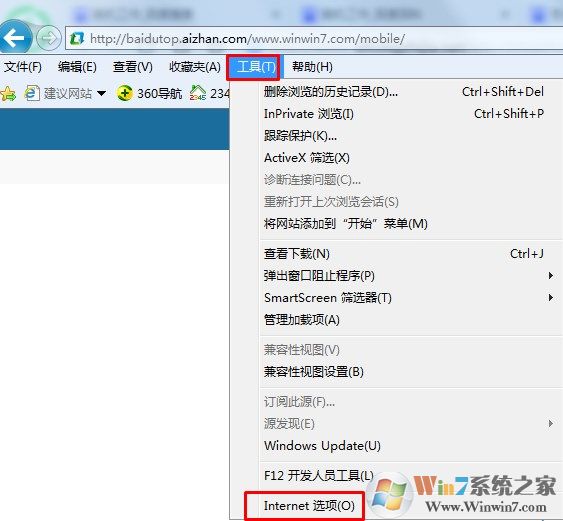
Task: Click the site favicon in address bar
Action: pos(77,38)
